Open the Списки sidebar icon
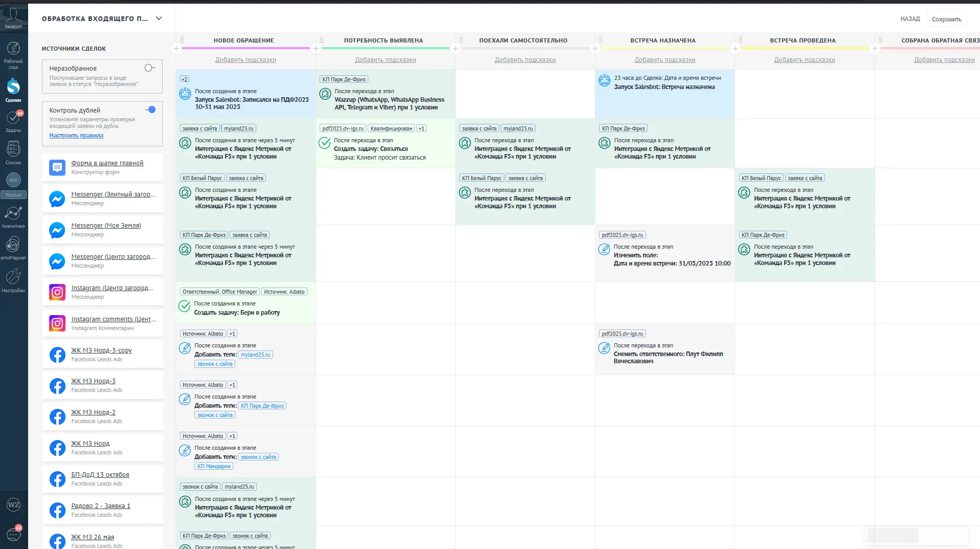Screen dimensions: 980x549 click(13, 152)
